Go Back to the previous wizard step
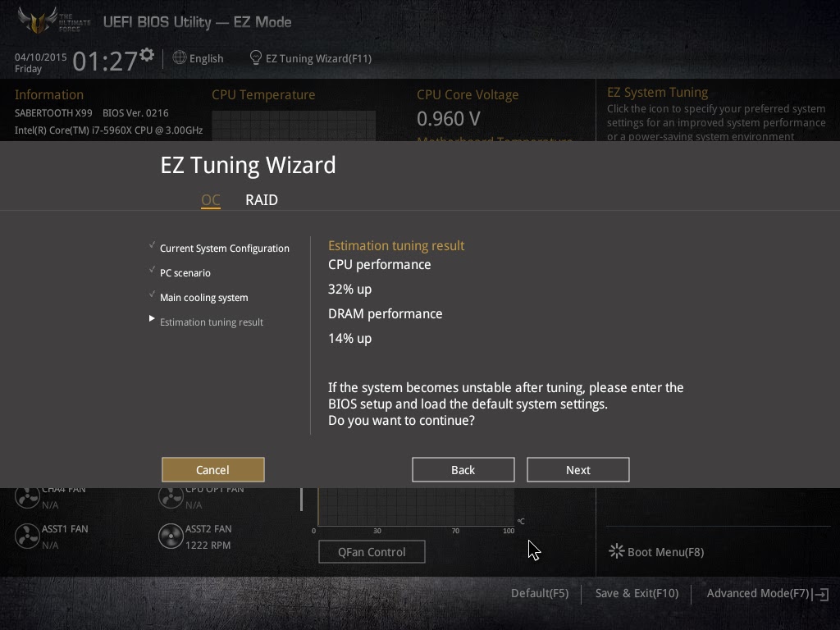 (463, 470)
